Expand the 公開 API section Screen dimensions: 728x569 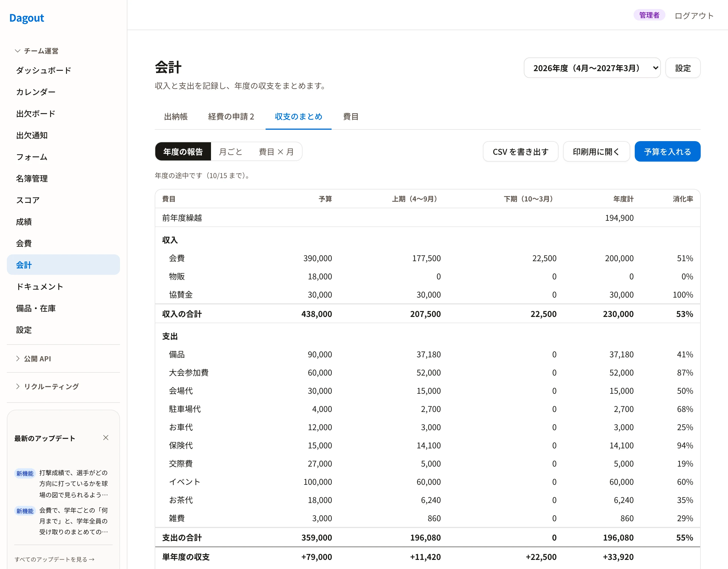click(x=33, y=358)
